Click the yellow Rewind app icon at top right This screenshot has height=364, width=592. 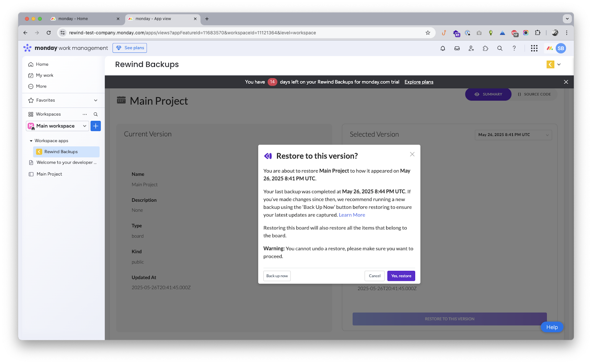[x=550, y=64]
